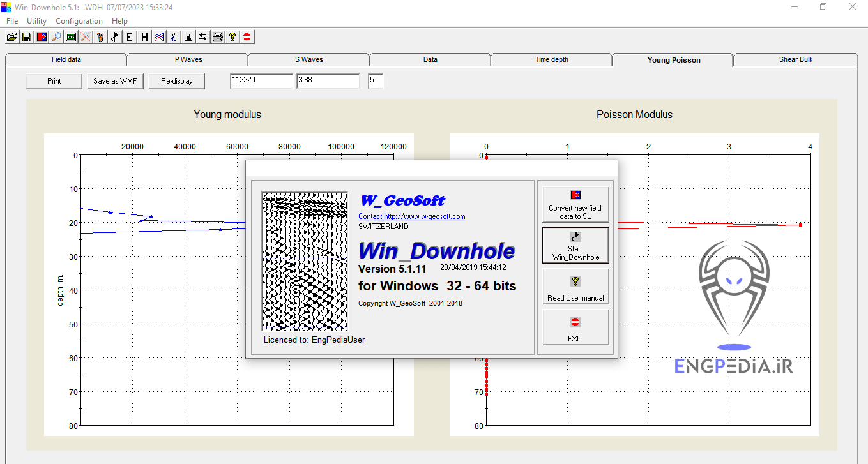Click the H component toolbar icon
This screenshot has width=868, height=464.
144,36
